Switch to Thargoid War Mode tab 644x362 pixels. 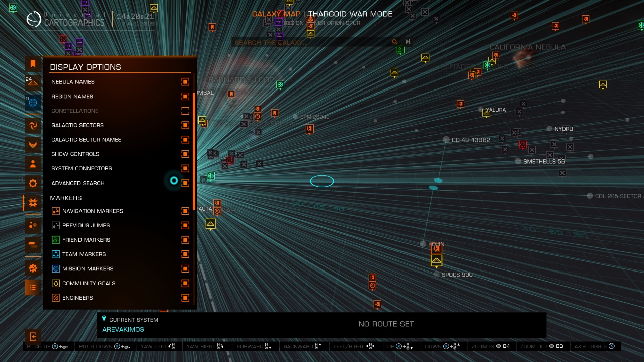pyautogui.click(x=350, y=14)
